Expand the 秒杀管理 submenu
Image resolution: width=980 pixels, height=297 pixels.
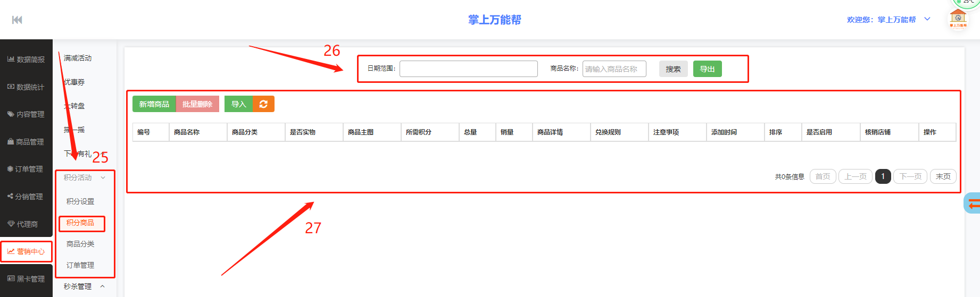click(85, 286)
